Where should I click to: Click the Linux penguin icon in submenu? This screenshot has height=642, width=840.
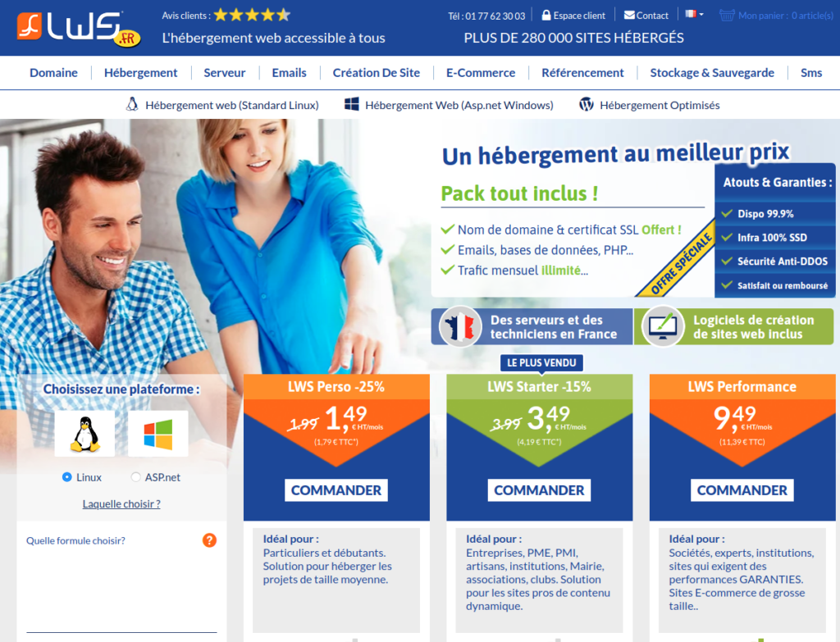coord(132,104)
